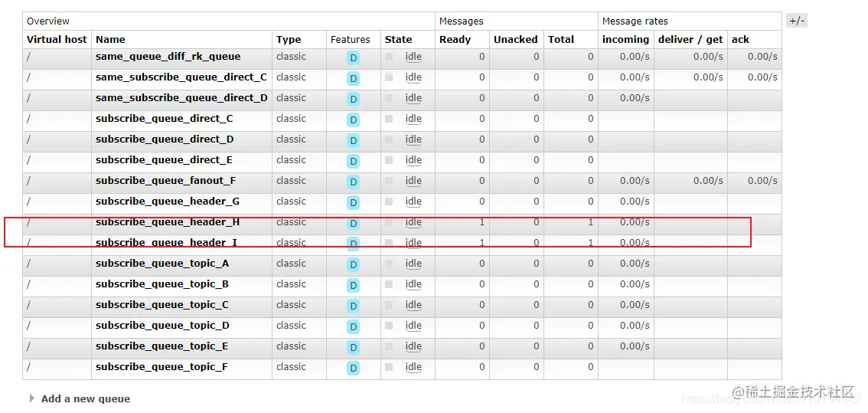The height and width of the screenshot is (413, 868).
Task: Open the subscribe_queue_topic_F queue
Action: click(x=162, y=366)
